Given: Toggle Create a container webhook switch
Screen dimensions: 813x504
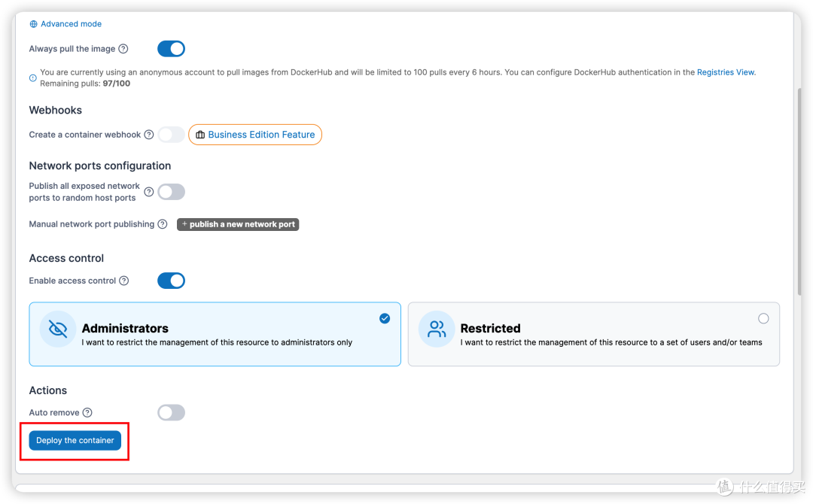Looking at the screenshot, I should click(x=171, y=135).
